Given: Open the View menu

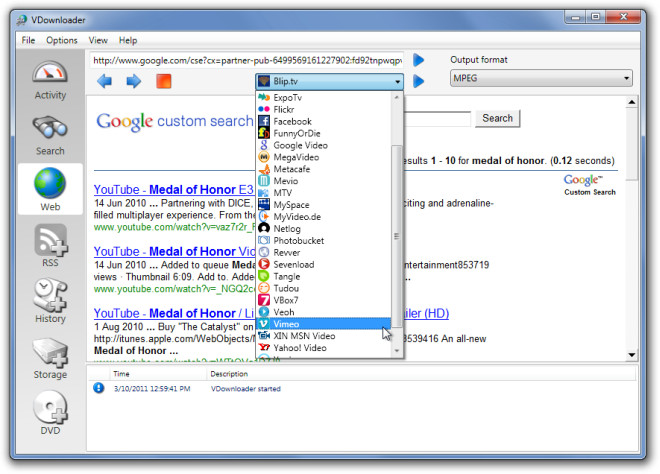Looking at the screenshot, I should point(98,40).
